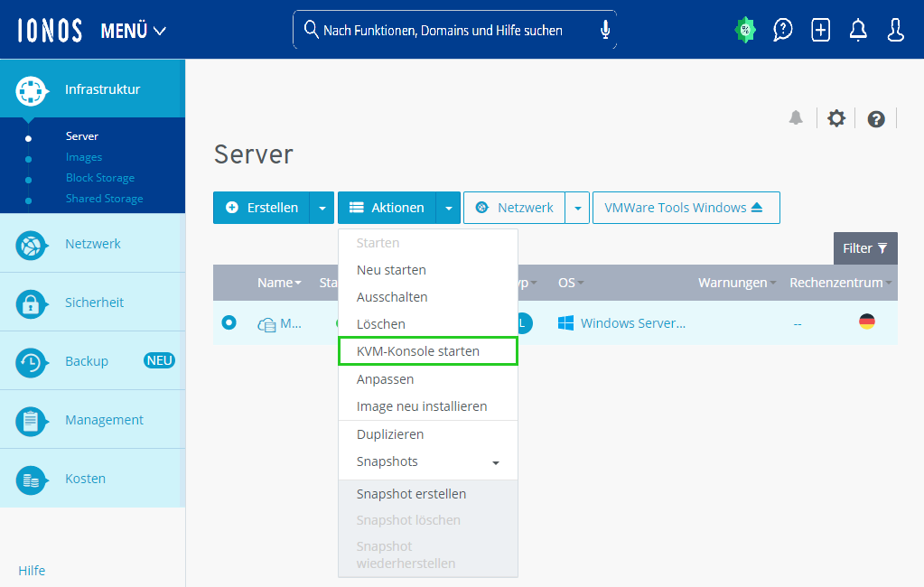
Task: Collapse the Snapshots submenu arrow
Action: [x=496, y=463]
